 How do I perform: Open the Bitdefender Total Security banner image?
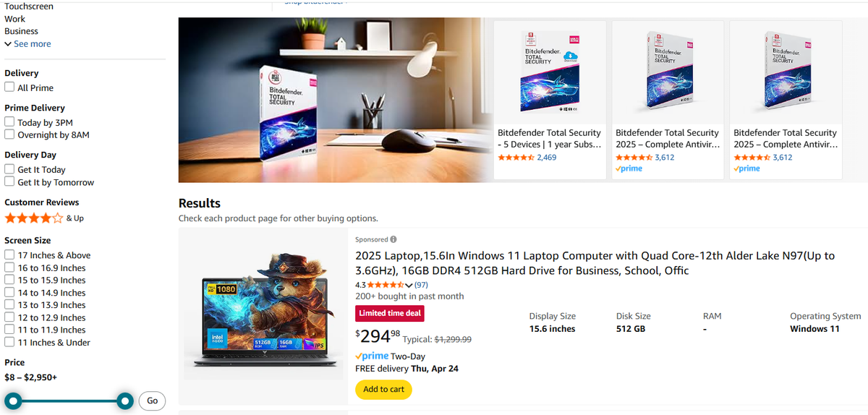[x=336, y=100]
